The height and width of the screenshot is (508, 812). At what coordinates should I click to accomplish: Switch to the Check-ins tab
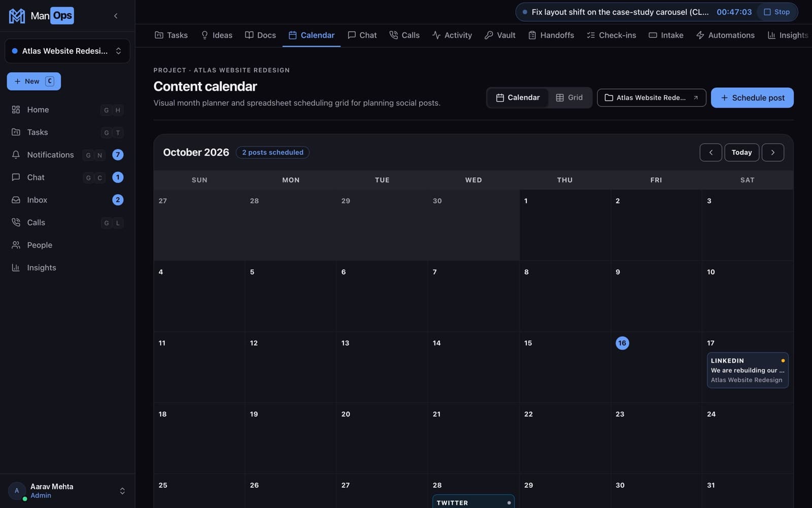tap(612, 35)
